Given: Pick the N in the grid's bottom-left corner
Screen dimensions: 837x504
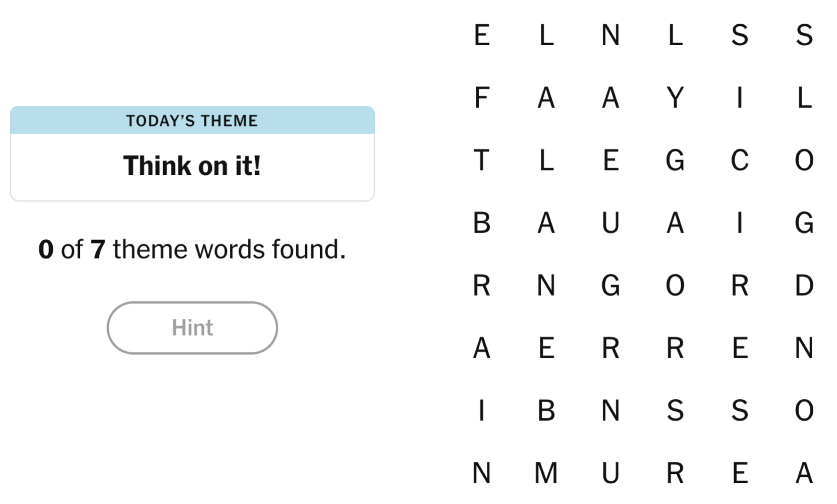Looking at the screenshot, I should 482,473.
